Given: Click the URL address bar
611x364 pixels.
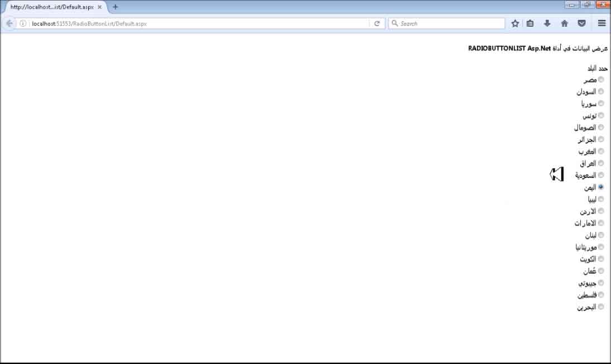Looking at the screenshot, I should pos(195,23).
